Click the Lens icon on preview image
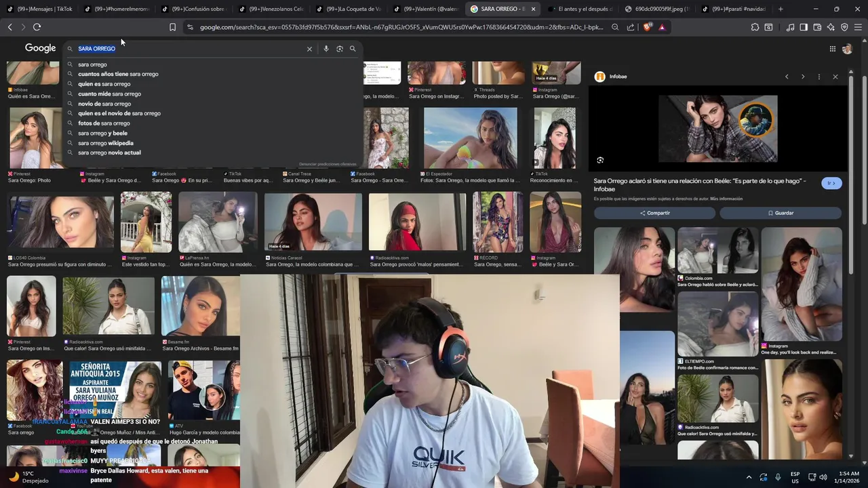The width and height of the screenshot is (868, 488). (600, 160)
